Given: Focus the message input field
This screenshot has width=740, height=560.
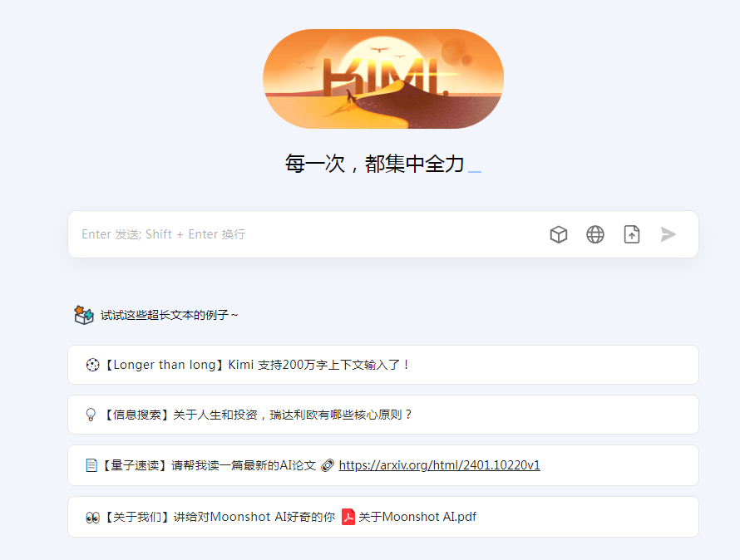Looking at the screenshot, I should click(307, 234).
